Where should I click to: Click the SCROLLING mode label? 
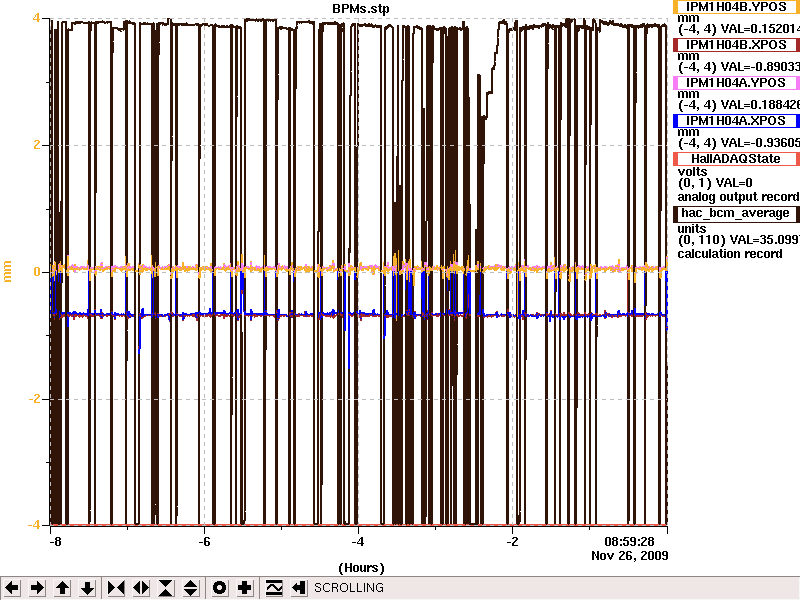(x=348, y=588)
